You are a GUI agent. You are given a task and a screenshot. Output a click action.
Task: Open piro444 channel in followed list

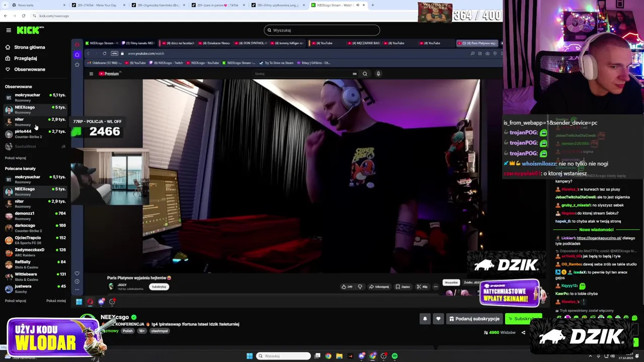coord(35,134)
